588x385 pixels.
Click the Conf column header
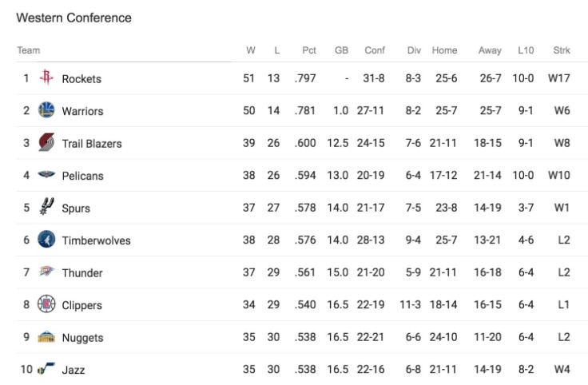[x=375, y=50]
